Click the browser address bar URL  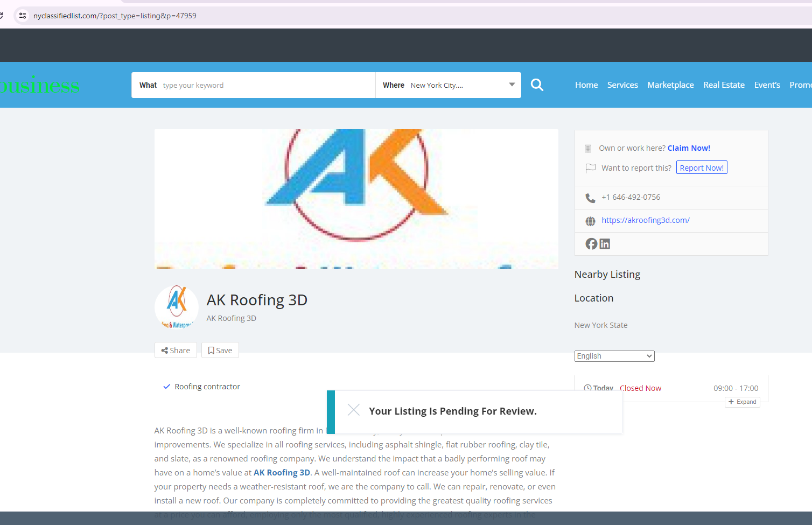[x=115, y=16]
